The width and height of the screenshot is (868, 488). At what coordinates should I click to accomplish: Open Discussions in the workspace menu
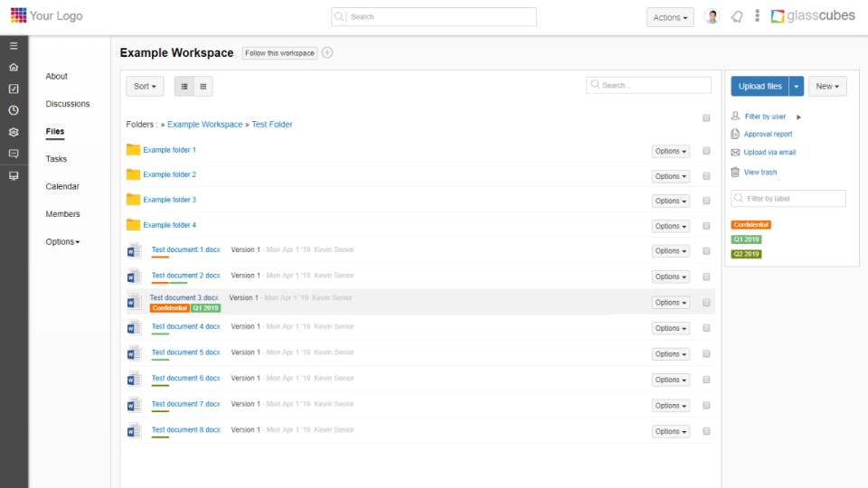click(68, 104)
